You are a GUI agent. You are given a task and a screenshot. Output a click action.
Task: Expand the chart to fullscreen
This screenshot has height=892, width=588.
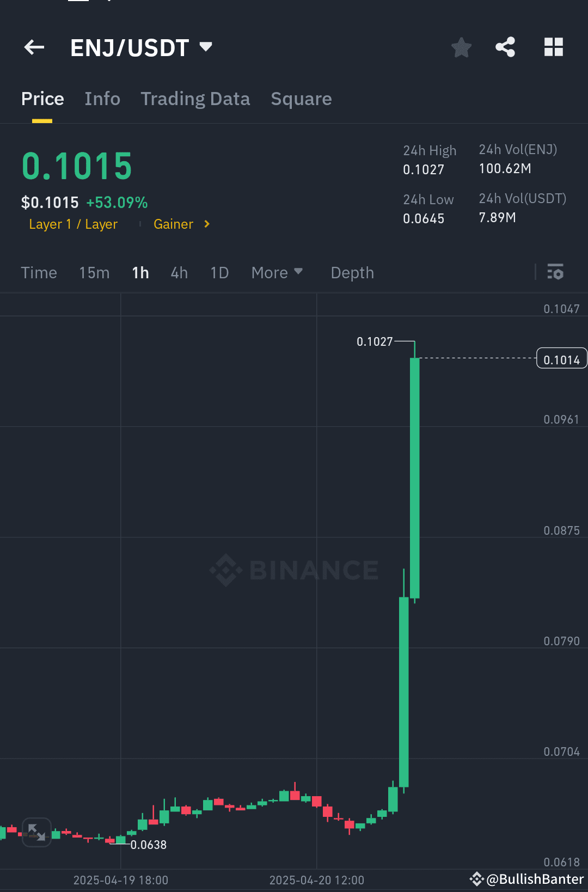click(x=36, y=832)
